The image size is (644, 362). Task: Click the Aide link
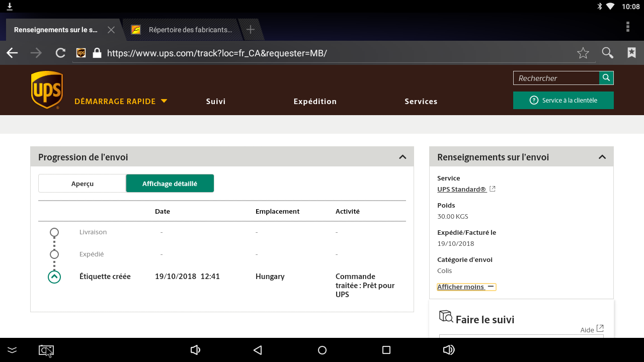click(x=587, y=330)
